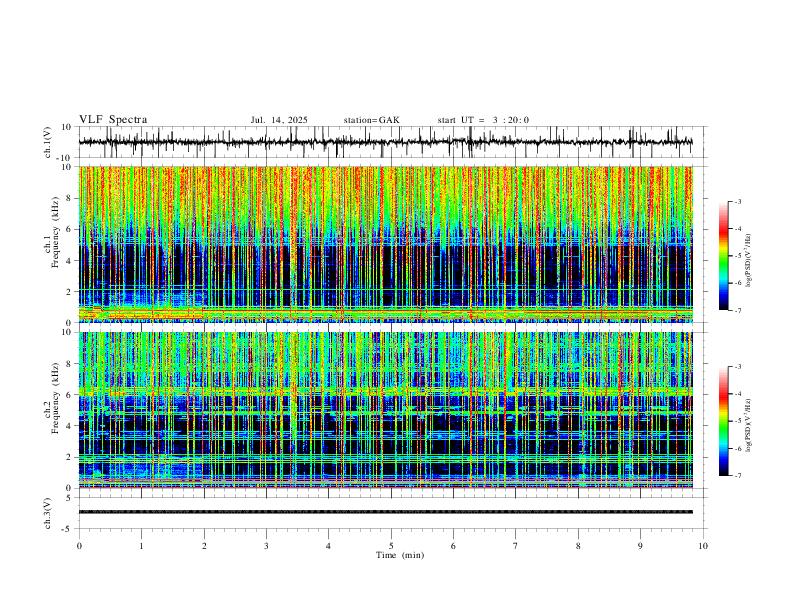Screen dimensions: 792x612
Task: Click the 'station=GAK' label
Action: [x=371, y=120]
